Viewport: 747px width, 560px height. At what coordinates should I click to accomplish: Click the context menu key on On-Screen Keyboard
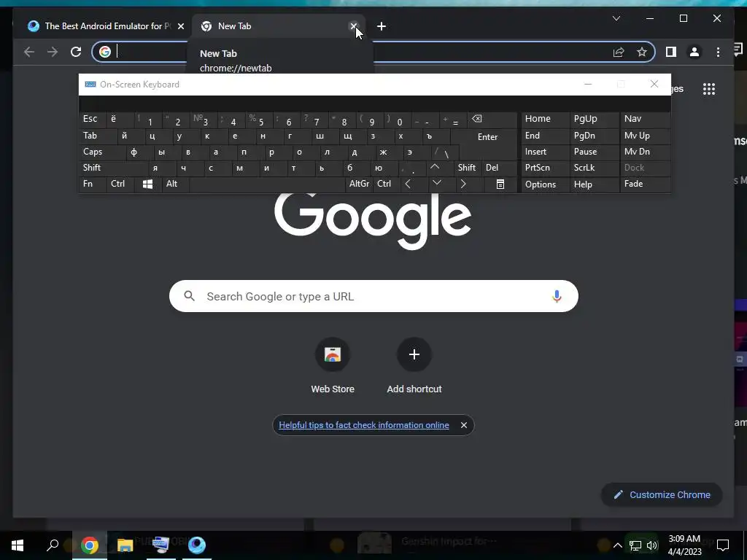(500, 184)
